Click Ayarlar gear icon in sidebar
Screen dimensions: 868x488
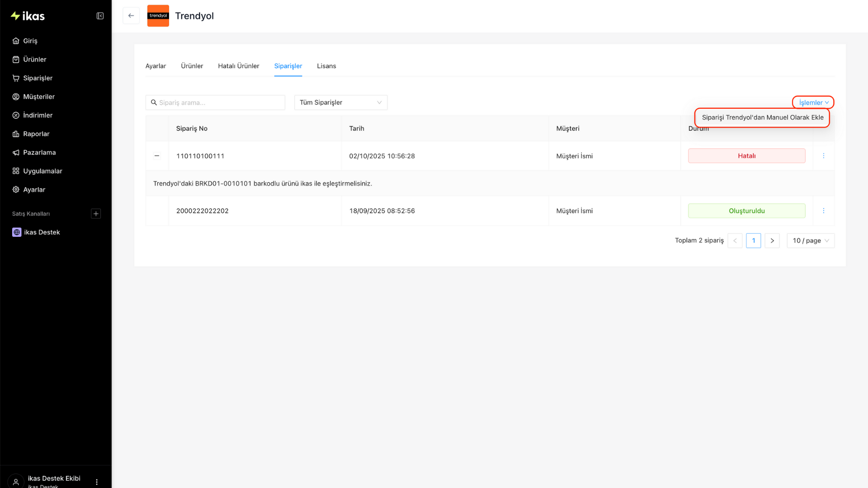pos(16,190)
